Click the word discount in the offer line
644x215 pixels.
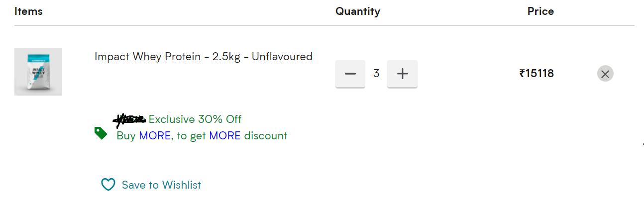tap(266, 136)
